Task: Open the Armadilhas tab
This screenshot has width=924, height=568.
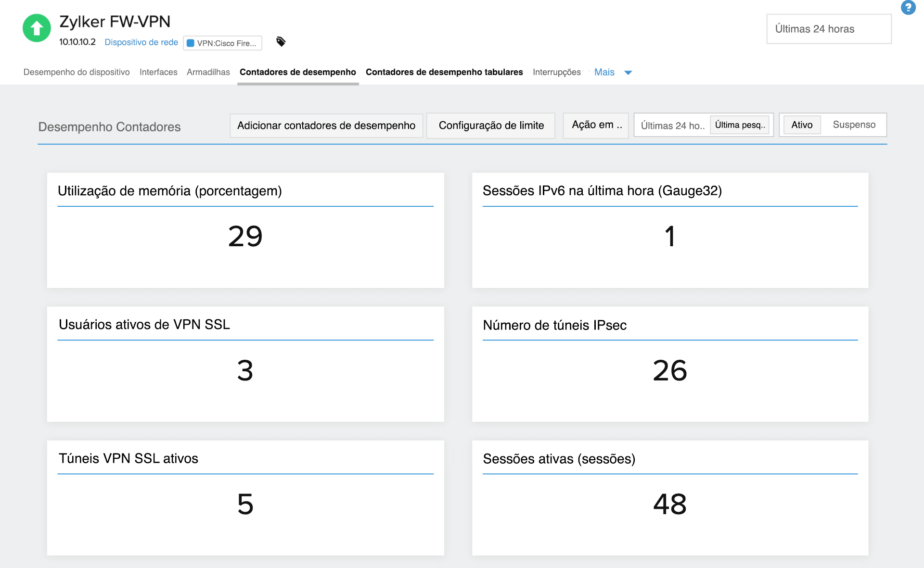Action: pos(208,72)
